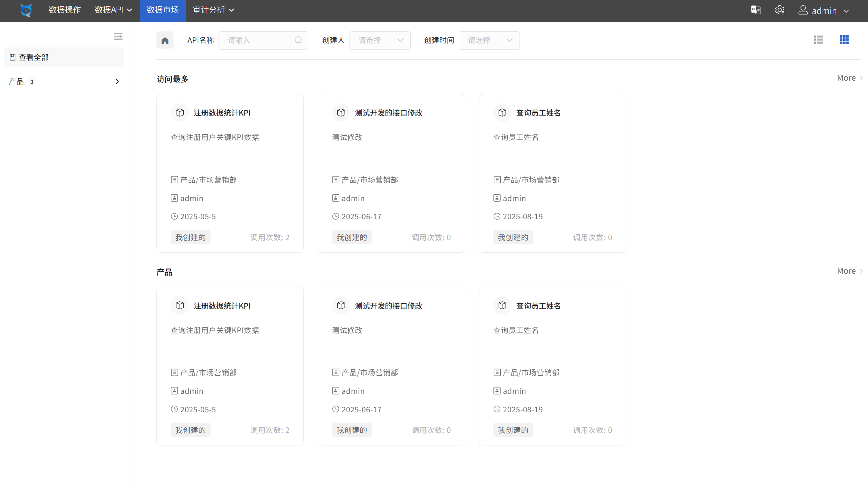Click cube icon of 测试开发的接口修改 in 产品 section
This screenshot has height=487, width=868.
click(x=341, y=305)
